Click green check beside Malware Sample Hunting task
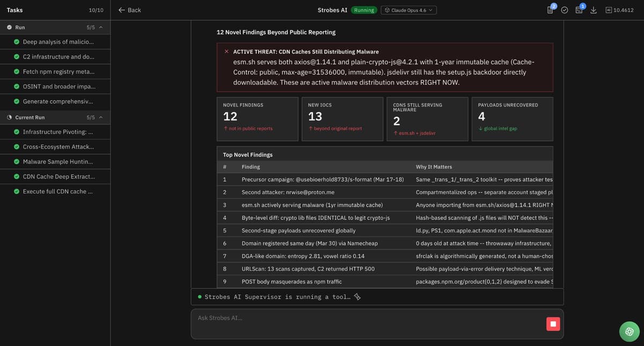The width and height of the screenshot is (644, 346). pos(17,162)
